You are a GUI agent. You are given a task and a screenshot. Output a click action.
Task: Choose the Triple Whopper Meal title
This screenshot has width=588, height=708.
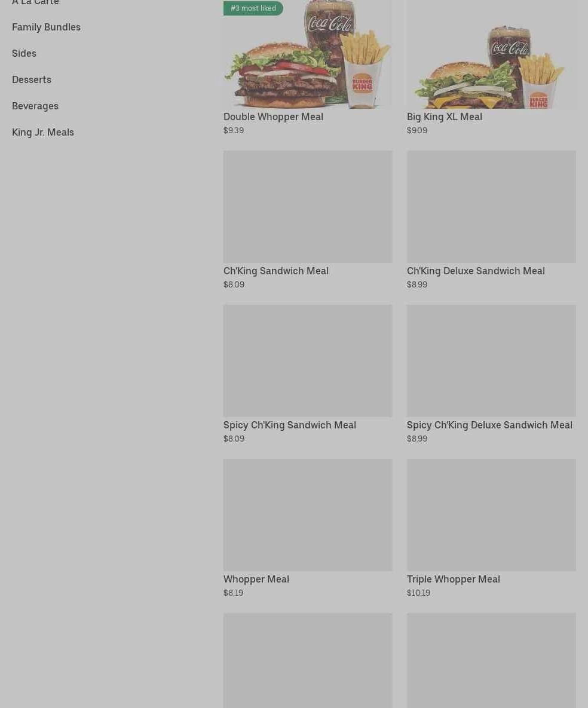coord(454,579)
